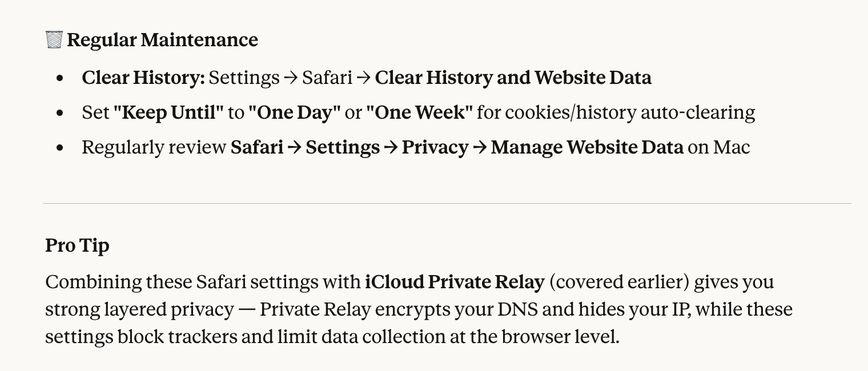Click the bullet point before Clear History
The height and width of the screenshot is (371, 868).
60,78
